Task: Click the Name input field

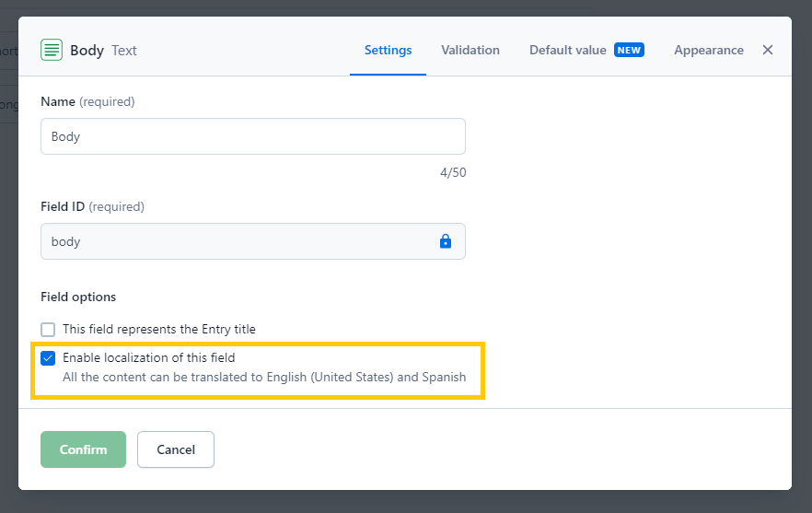Action: click(252, 136)
